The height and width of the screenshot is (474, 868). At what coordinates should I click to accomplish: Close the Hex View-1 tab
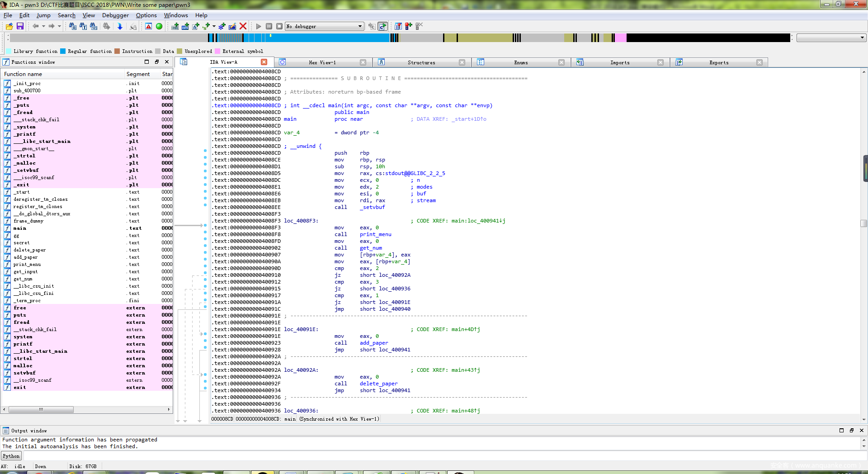[x=363, y=62]
